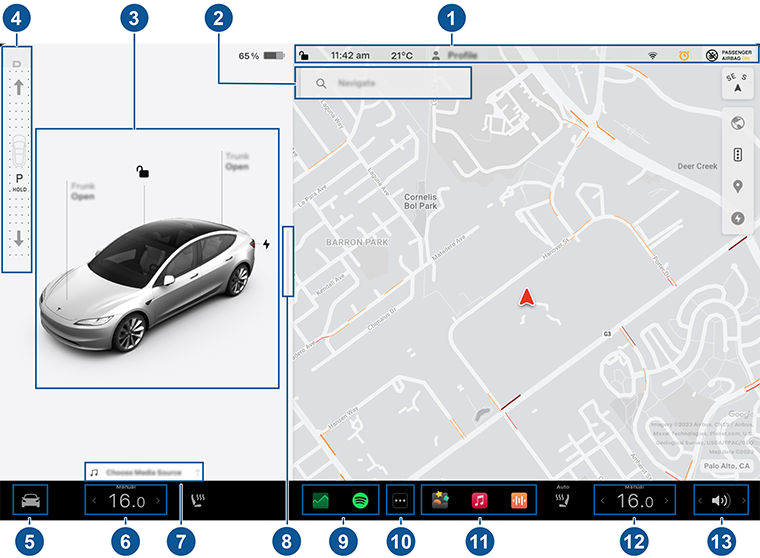Viewport: 760px width, 558px height.
Task: Tap Cornelis Bol Park label on map
Action: [x=421, y=201]
